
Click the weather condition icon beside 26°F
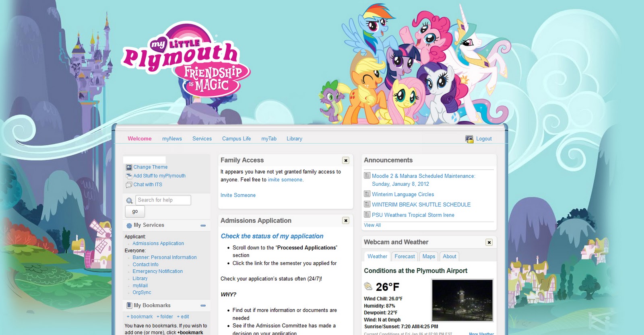[x=368, y=286]
